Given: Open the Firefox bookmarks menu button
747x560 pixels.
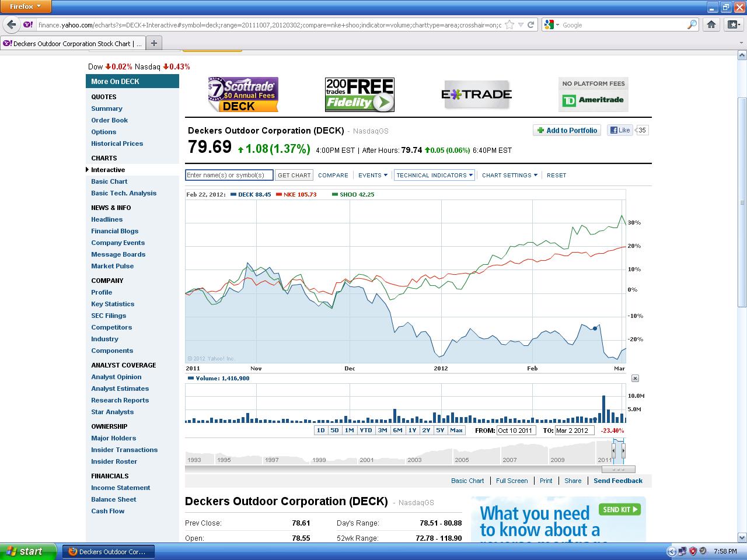Looking at the screenshot, I should 732,24.
